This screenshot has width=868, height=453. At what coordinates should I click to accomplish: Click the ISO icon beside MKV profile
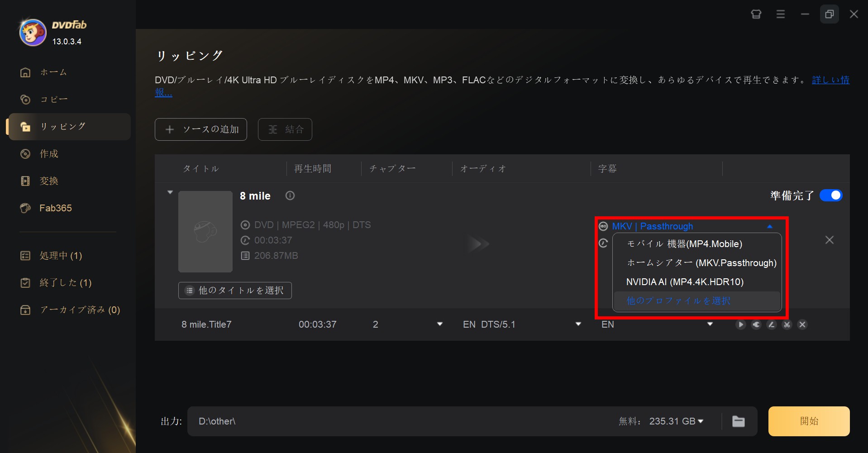[x=603, y=226]
